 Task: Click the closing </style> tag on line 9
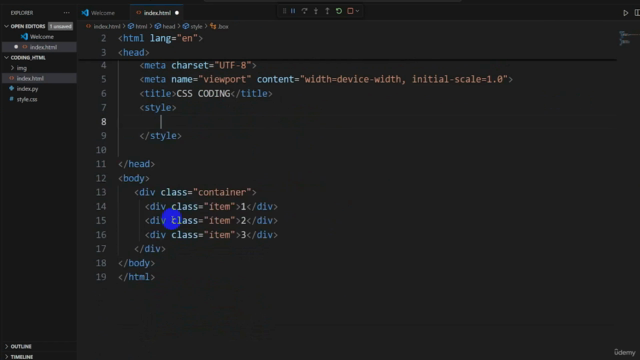coord(160,136)
